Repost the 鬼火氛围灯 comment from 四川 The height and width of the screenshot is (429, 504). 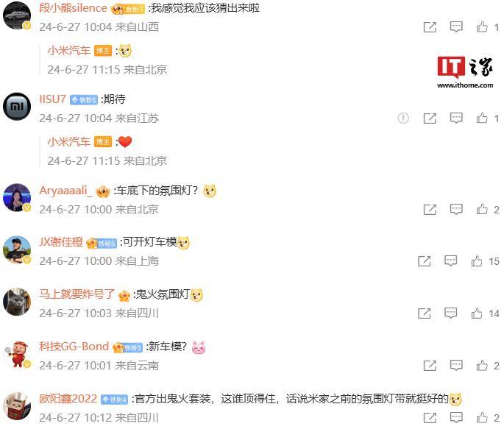click(425, 313)
